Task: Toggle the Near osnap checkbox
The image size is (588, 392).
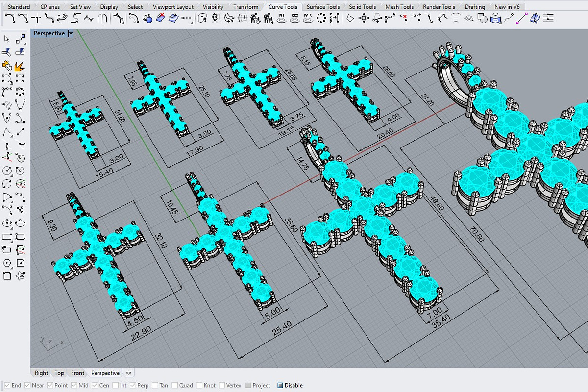Action: 27,385
